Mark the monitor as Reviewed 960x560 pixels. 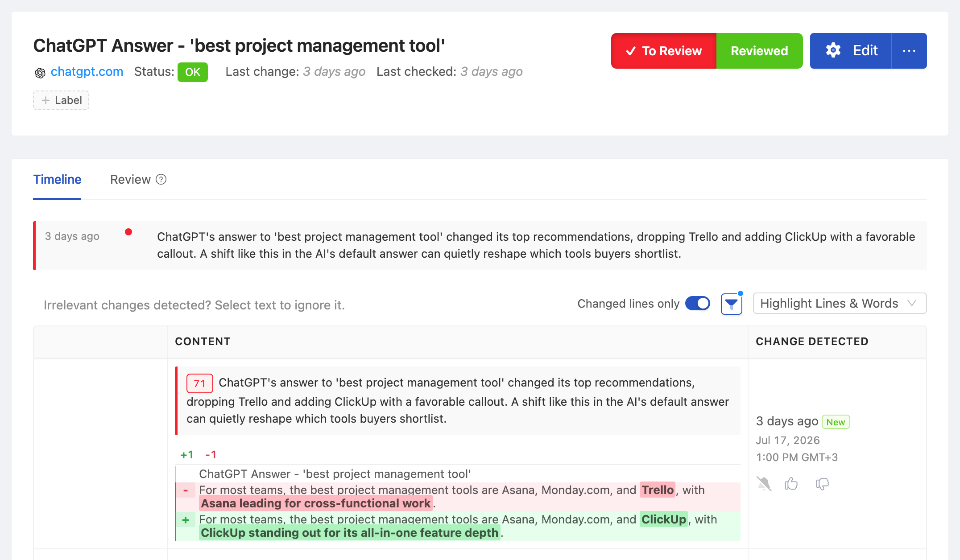coord(759,51)
